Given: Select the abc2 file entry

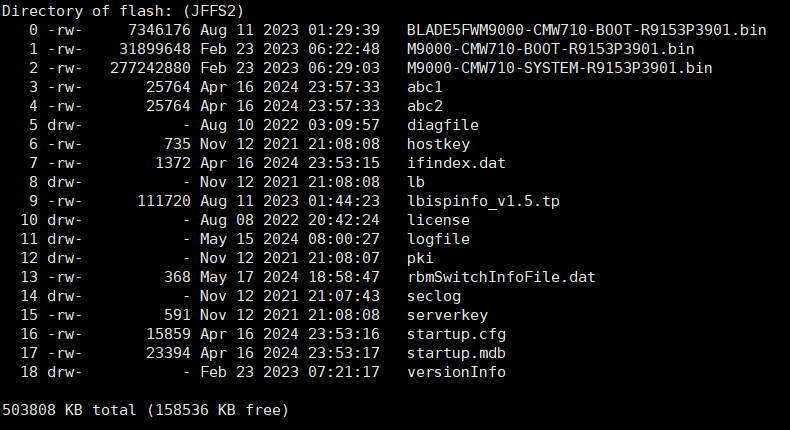Looking at the screenshot, I should tap(424, 106).
